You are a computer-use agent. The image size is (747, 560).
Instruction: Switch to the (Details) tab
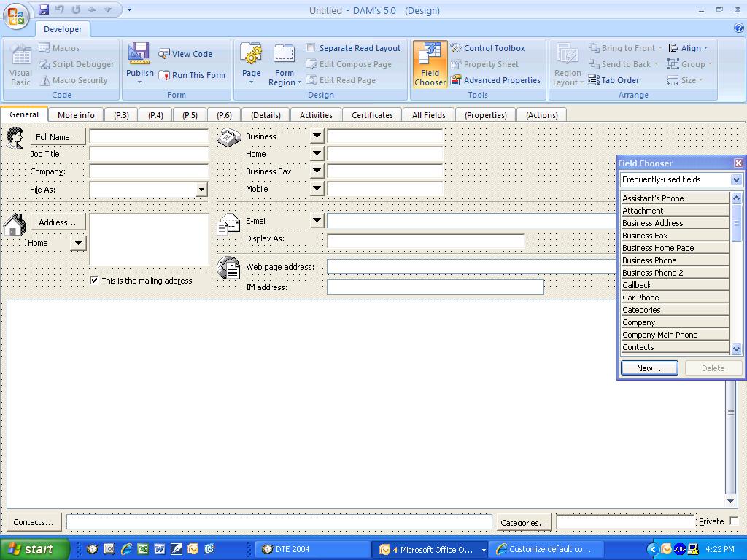[266, 115]
